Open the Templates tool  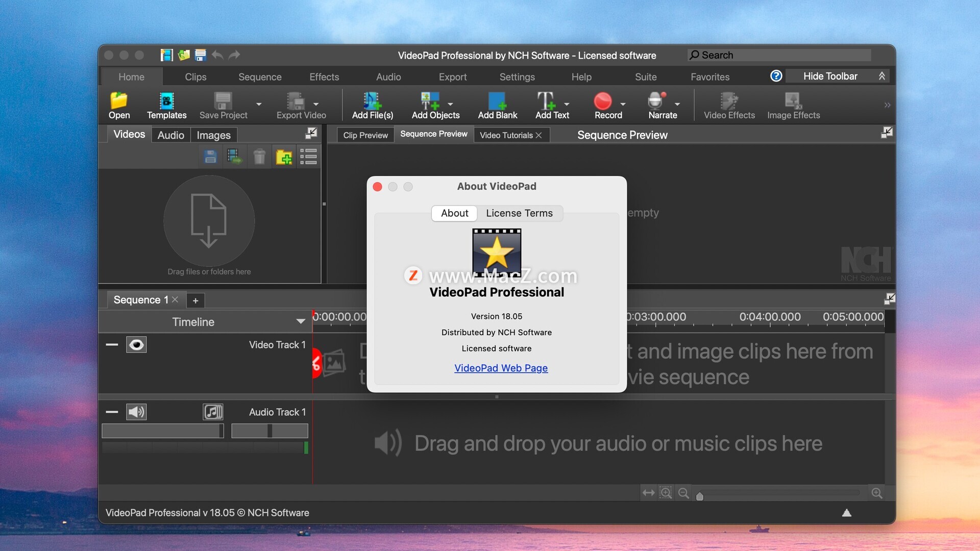pos(166,101)
